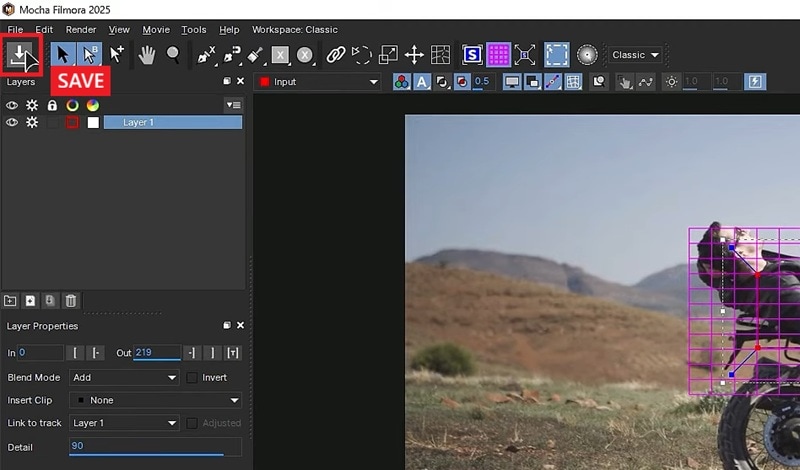800x470 pixels.
Task: Open the File menu
Action: tap(15, 30)
